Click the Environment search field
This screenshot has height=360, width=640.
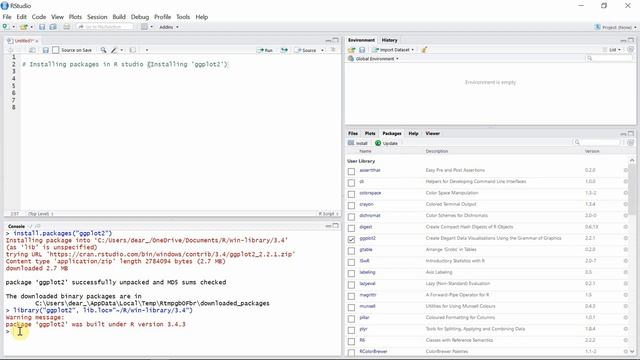pyautogui.click(x=609, y=58)
